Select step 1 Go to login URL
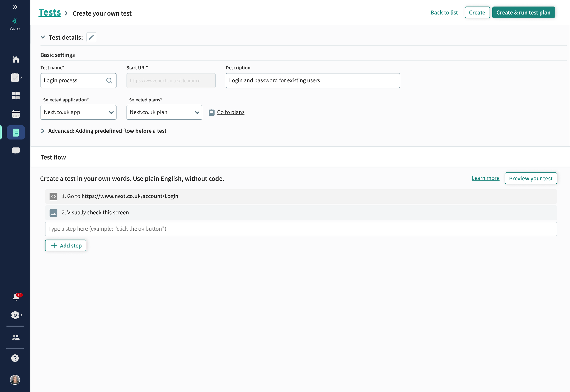The width and height of the screenshot is (570, 392). click(301, 197)
